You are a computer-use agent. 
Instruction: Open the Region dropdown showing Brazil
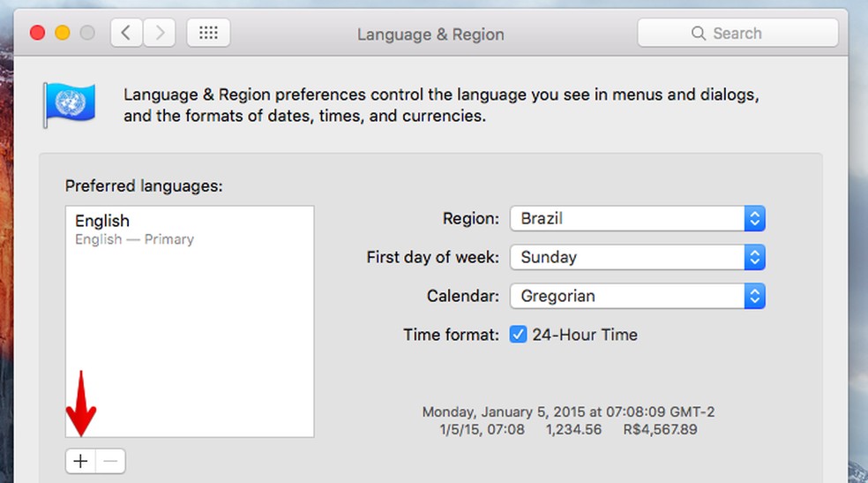(637, 218)
